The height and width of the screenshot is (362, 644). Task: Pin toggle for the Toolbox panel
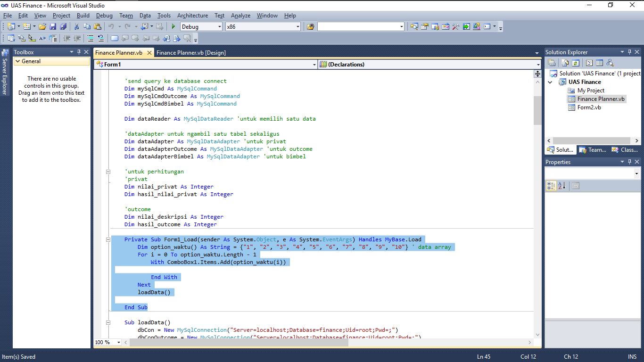tap(79, 52)
